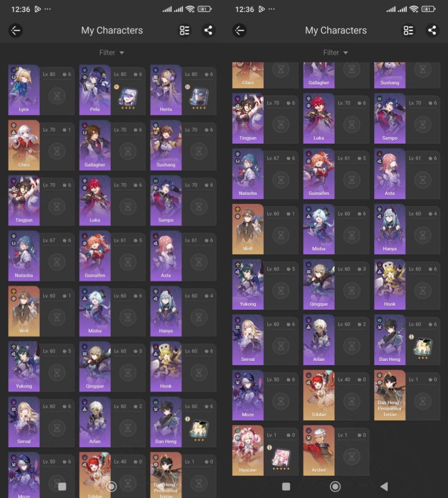448x498 pixels.
Task: Tap Moze's empty light cone slot in the right screenshot
Action: click(x=281, y=401)
